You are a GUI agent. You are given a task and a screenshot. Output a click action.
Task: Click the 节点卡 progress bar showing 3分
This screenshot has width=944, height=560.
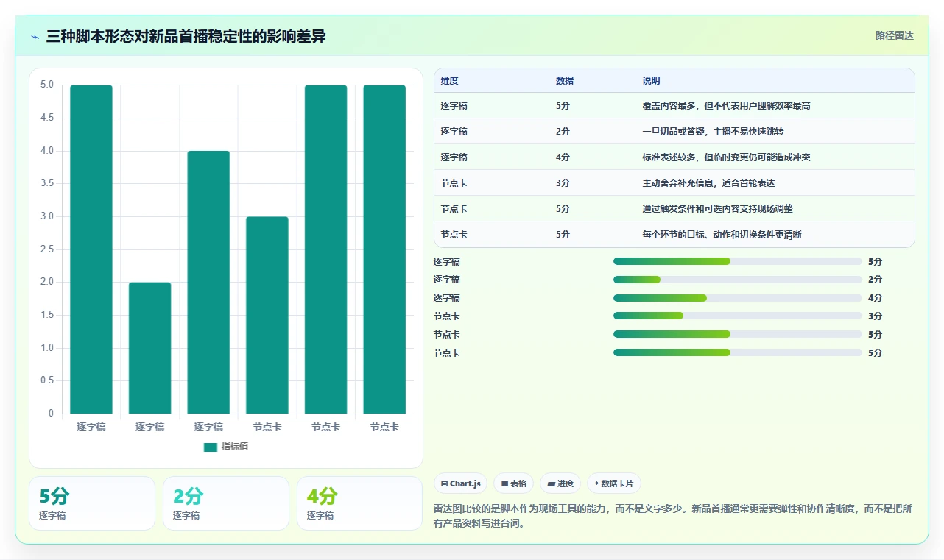coord(737,316)
